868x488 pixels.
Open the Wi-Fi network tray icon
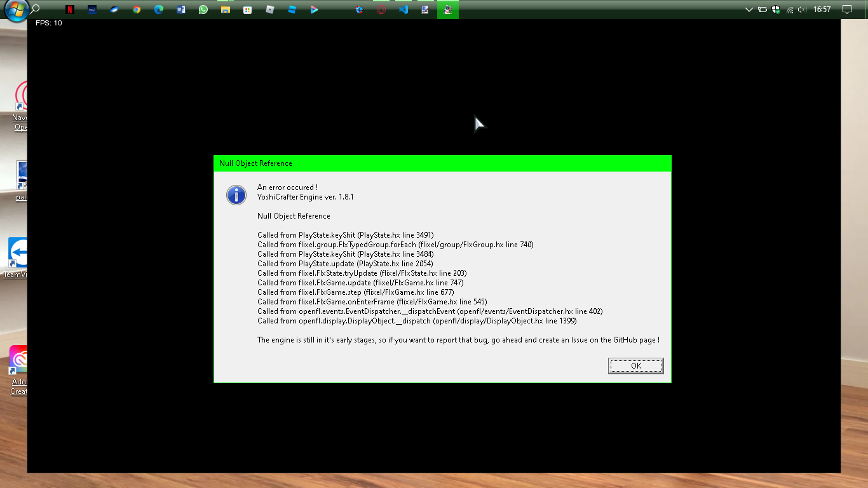coord(790,10)
